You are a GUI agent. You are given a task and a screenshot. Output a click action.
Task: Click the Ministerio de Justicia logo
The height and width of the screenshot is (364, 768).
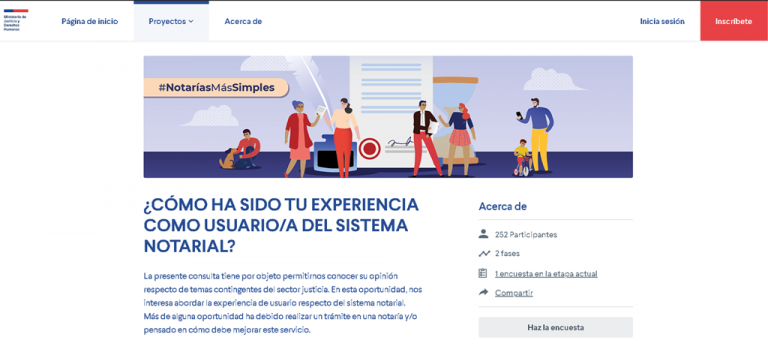(x=16, y=21)
